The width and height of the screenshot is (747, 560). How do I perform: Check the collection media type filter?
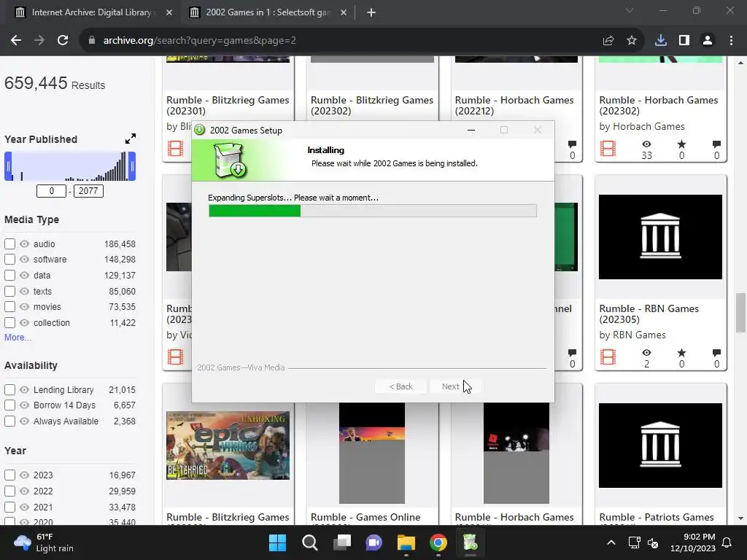pos(9,322)
